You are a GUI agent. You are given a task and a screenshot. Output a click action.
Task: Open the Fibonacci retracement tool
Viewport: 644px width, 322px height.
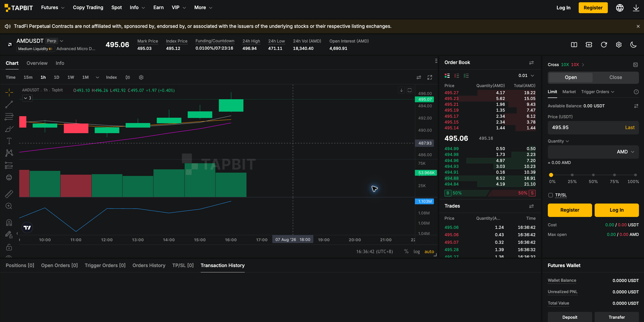click(x=9, y=116)
